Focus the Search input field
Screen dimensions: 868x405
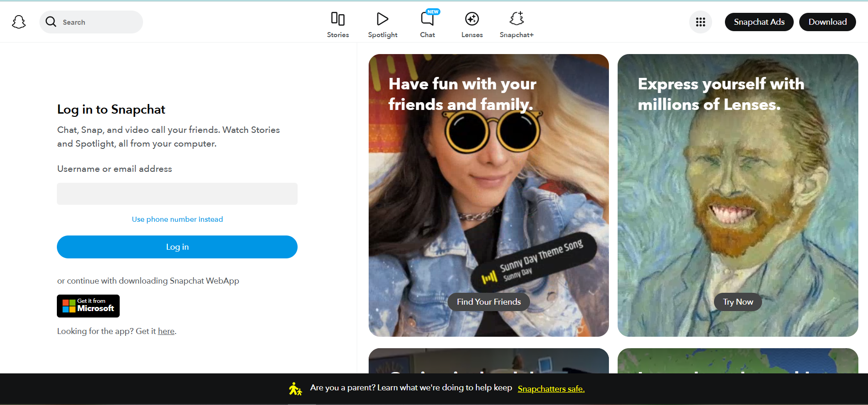click(91, 22)
